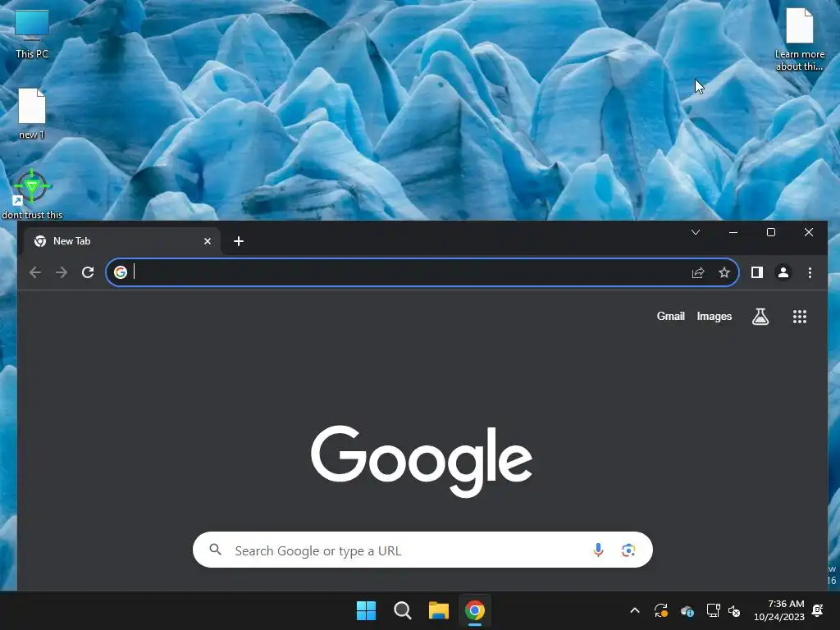Select Learn more about this desktop file
This screenshot has width=840, height=630.
click(x=799, y=40)
